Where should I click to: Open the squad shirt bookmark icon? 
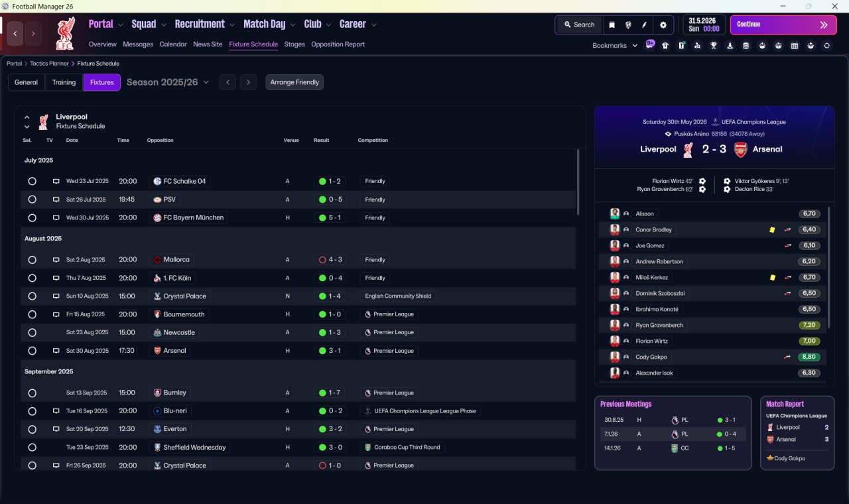pyautogui.click(x=665, y=46)
